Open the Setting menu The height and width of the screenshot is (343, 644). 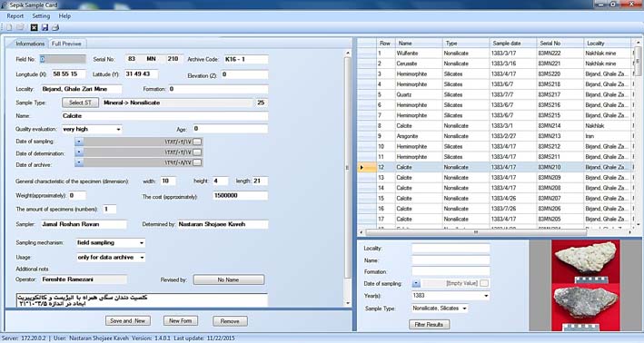41,16
